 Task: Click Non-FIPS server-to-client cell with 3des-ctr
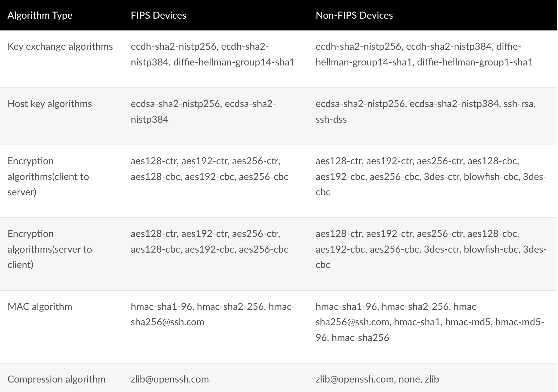431,249
